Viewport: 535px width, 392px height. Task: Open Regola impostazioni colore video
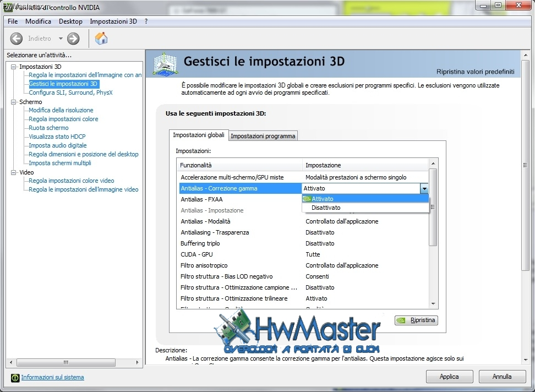(x=72, y=181)
